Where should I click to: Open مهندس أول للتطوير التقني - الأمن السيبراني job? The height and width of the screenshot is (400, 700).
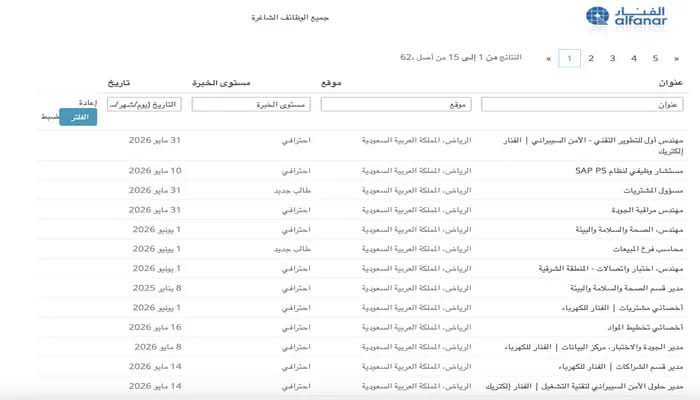pos(593,146)
